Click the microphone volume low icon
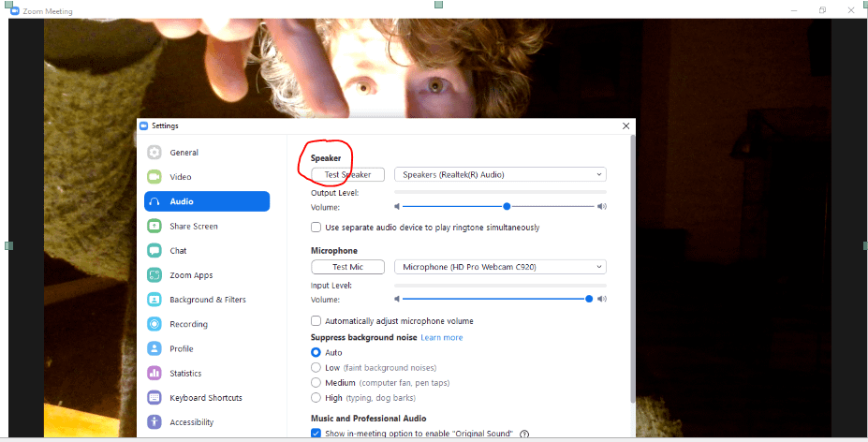The height and width of the screenshot is (442, 868). [397, 299]
